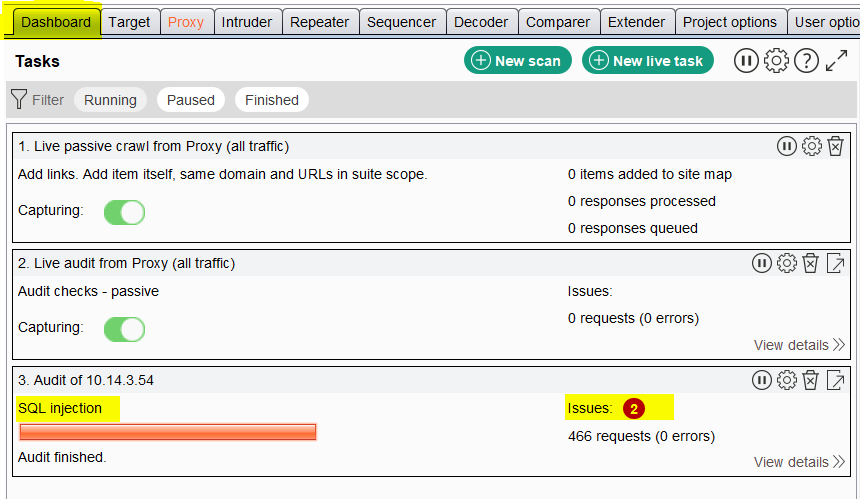Pause the Audit of 10.14.3.54 task
The width and height of the screenshot is (860, 499).
(x=762, y=380)
